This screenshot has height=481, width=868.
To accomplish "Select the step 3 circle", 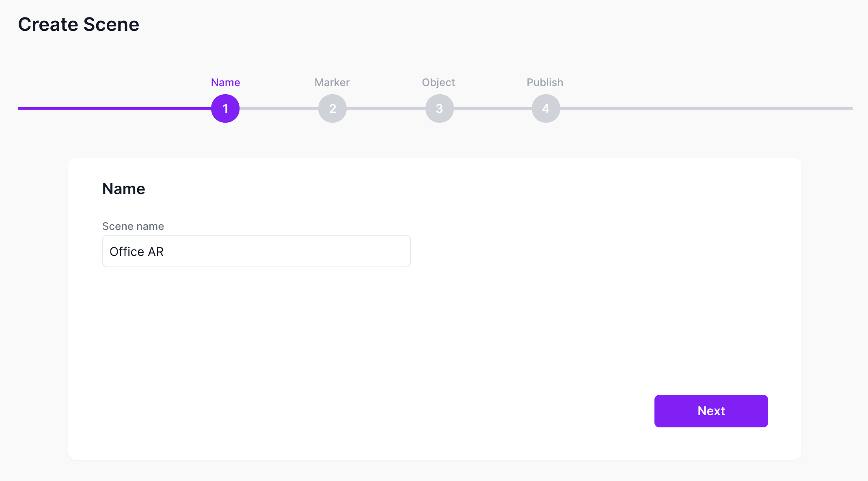I will pyautogui.click(x=439, y=108).
